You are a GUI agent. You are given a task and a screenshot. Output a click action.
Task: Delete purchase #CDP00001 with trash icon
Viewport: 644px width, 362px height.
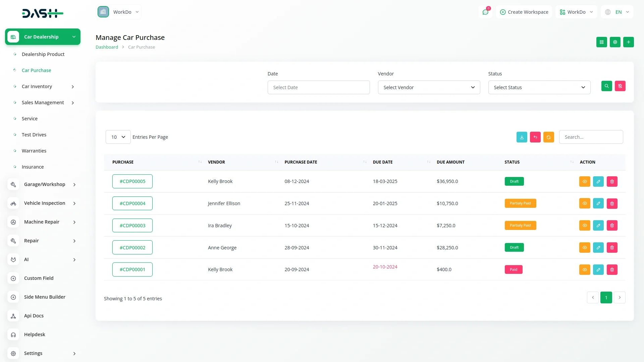click(x=612, y=270)
